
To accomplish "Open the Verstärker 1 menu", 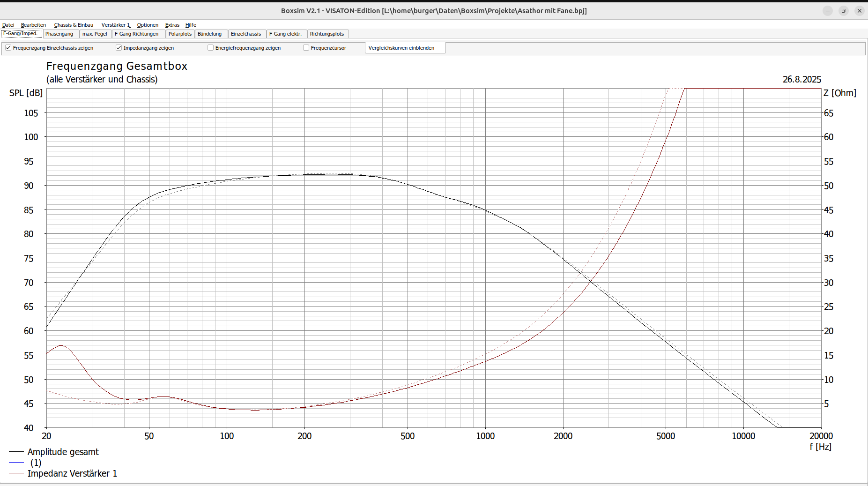I will pyautogui.click(x=116, y=25).
